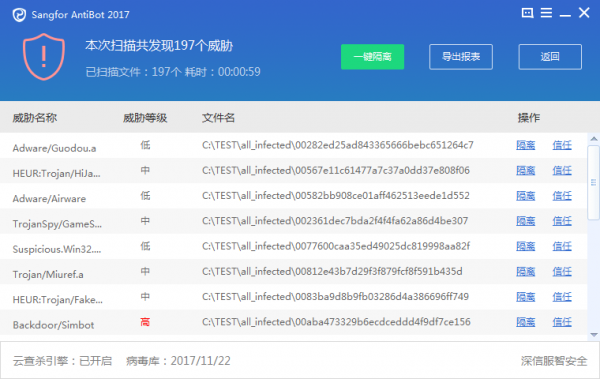Quarantine the Trojan/Miuref.a threat
This screenshot has width=600, height=379.
[x=525, y=271]
